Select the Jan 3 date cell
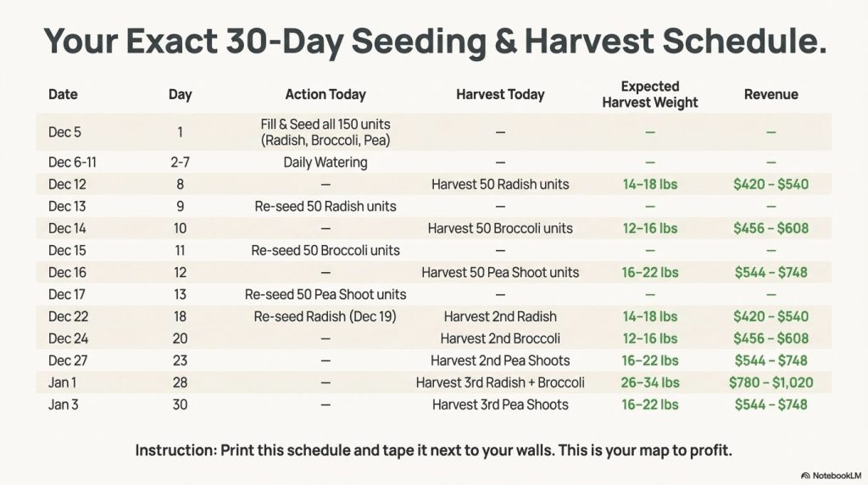The image size is (868, 485). tap(63, 405)
